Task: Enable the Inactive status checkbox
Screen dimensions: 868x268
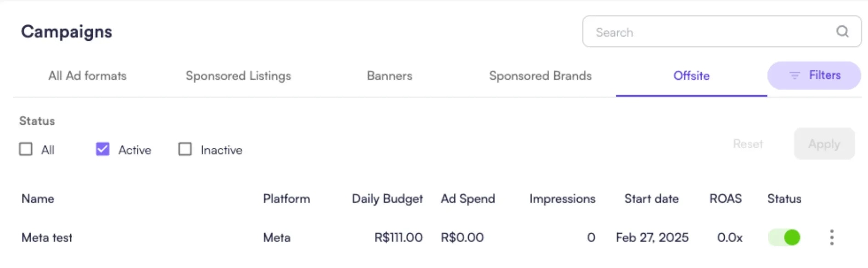Action: coord(185,149)
